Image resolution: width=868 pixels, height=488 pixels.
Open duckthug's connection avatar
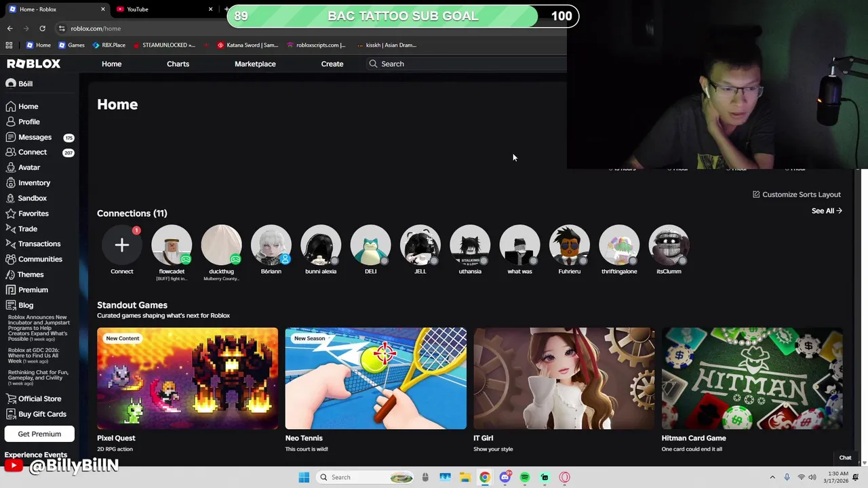[x=221, y=245]
